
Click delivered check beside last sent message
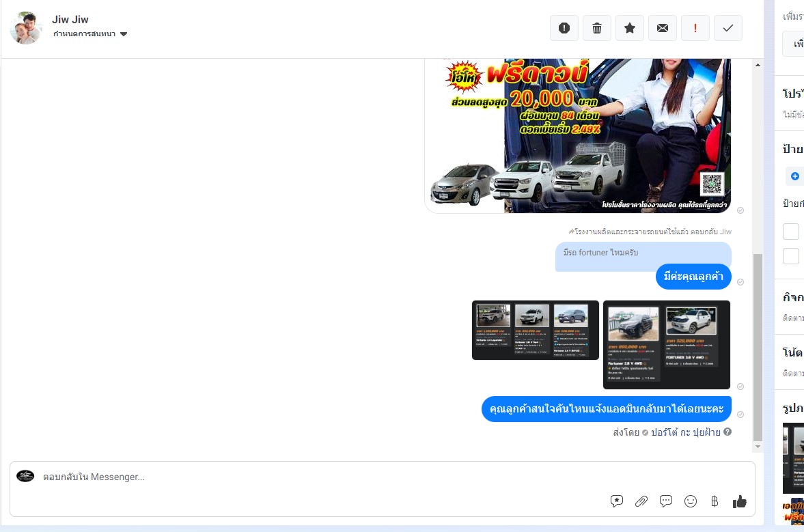click(740, 415)
